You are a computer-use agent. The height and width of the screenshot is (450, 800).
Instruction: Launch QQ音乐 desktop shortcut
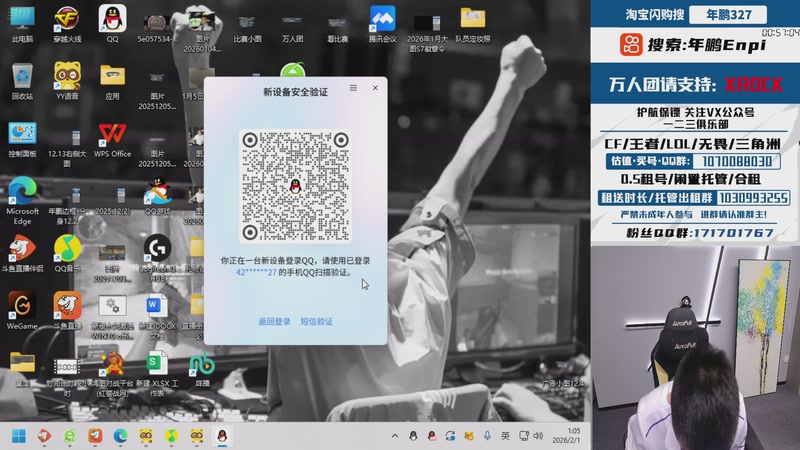pyautogui.click(x=67, y=254)
